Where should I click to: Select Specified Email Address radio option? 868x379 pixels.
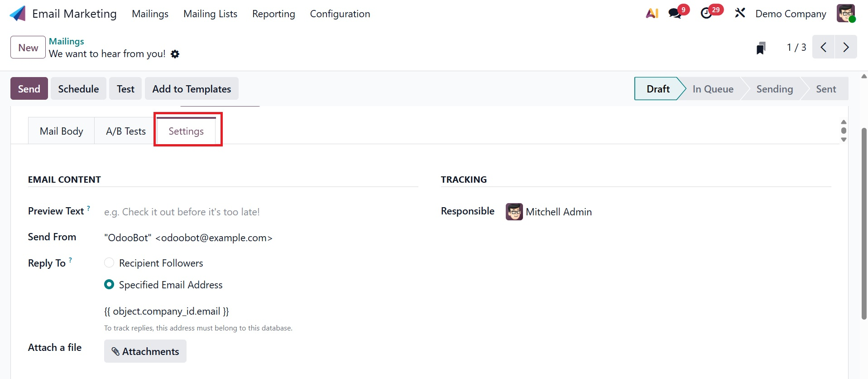109,285
